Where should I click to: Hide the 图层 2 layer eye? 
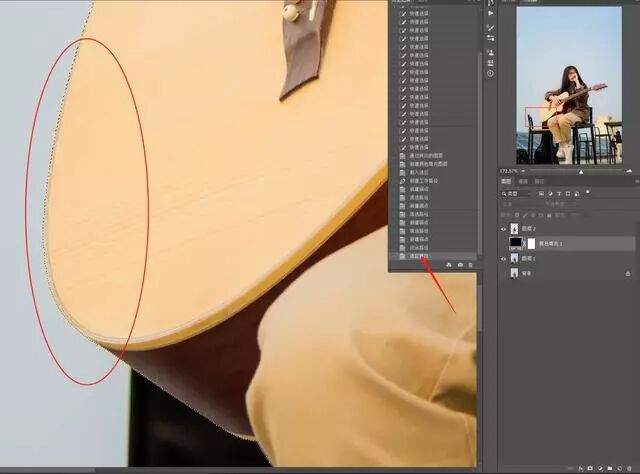coord(503,229)
